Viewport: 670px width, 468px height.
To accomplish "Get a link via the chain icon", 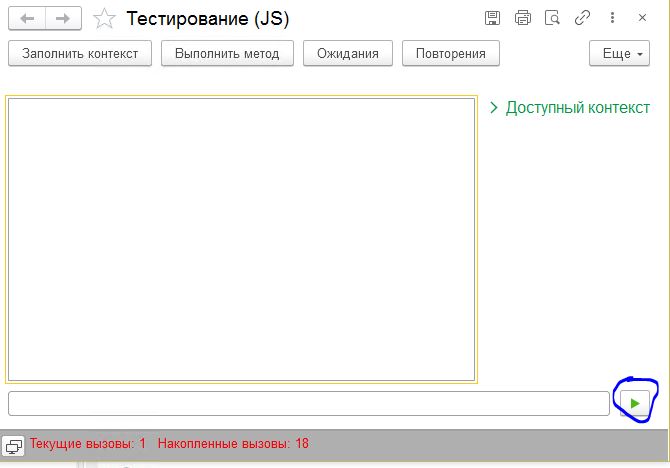I will [582, 18].
